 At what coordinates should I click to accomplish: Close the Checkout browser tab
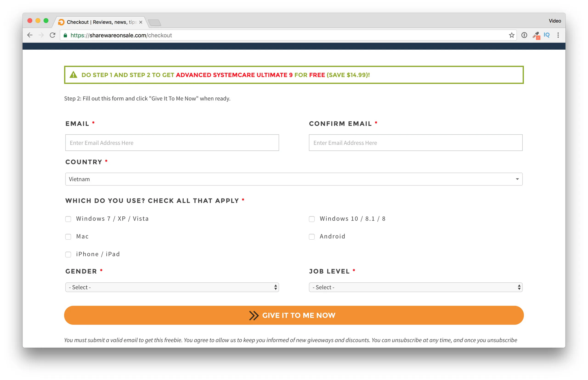click(x=141, y=22)
